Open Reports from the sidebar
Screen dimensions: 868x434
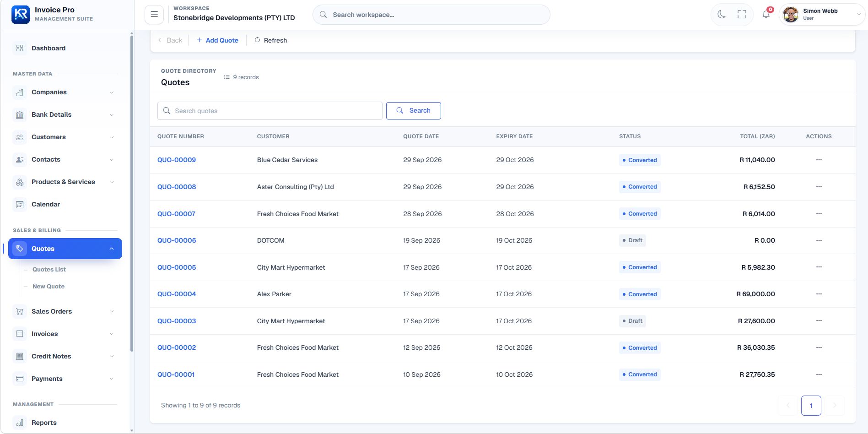[x=65, y=423]
